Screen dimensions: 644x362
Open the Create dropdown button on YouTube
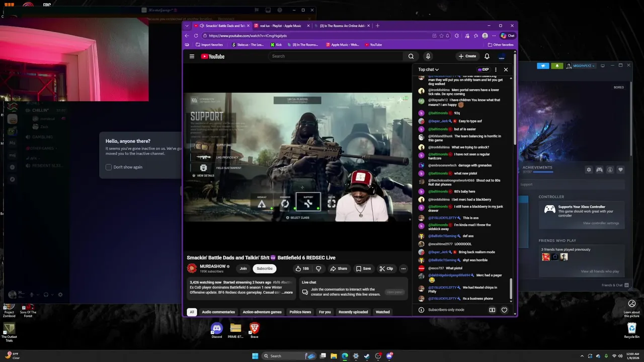(x=467, y=56)
